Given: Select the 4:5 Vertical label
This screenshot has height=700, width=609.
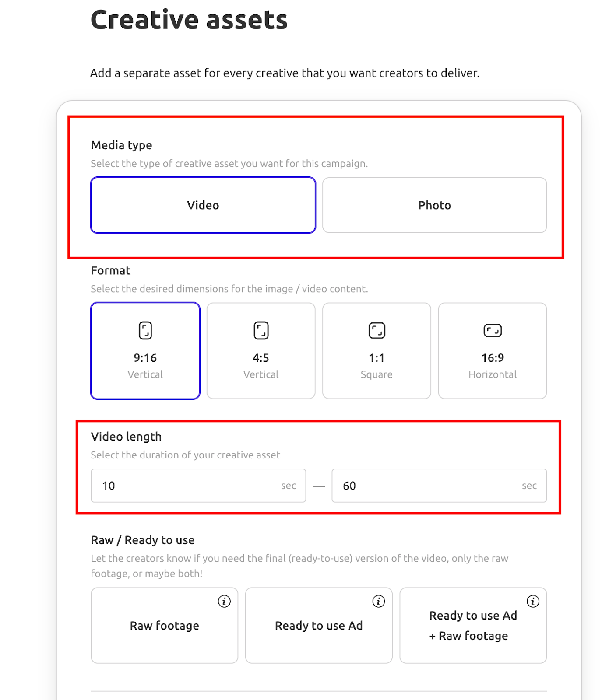Looking at the screenshot, I should (x=261, y=374).
